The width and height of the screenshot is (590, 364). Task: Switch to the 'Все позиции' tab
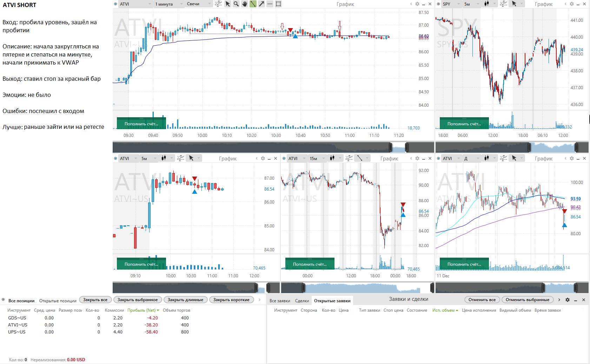[21, 301]
